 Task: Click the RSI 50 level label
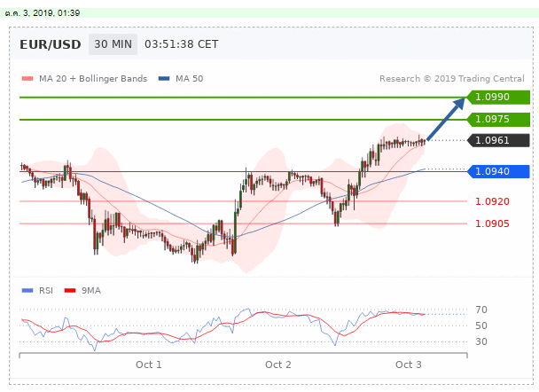point(481,325)
